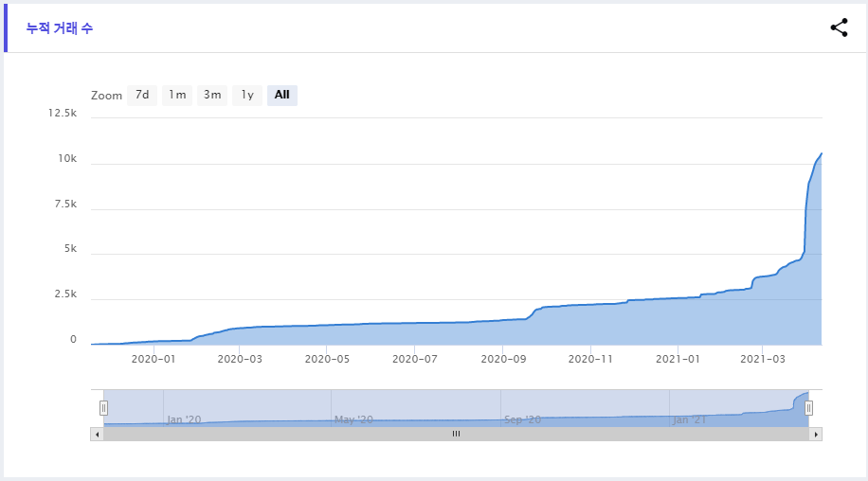Click the scrollbar right arrow
This screenshot has height=481, width=868.
click(x=816, y=434)
